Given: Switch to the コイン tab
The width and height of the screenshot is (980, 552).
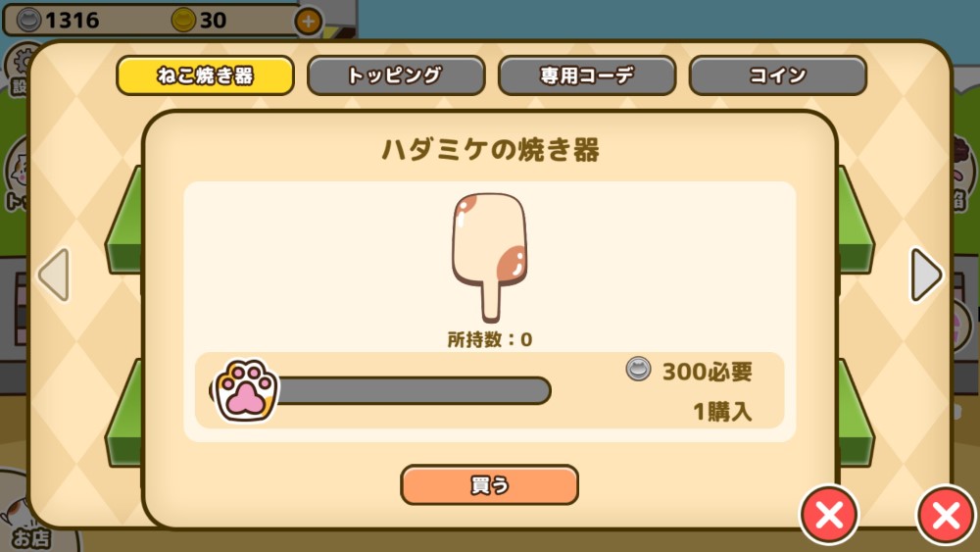Looking at the screenshot, I should [777, 75].
